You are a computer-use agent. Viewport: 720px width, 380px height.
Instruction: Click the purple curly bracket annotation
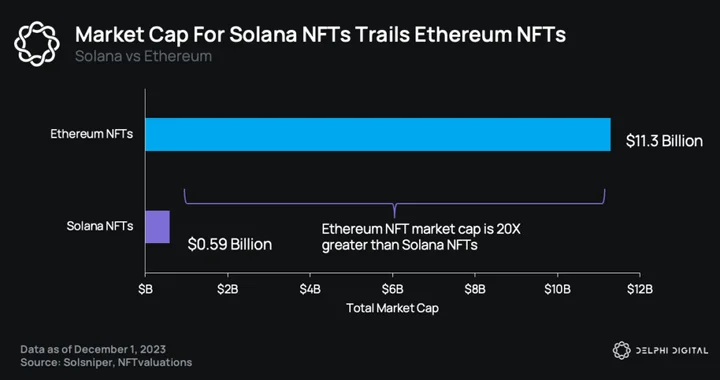pos(394,203)
